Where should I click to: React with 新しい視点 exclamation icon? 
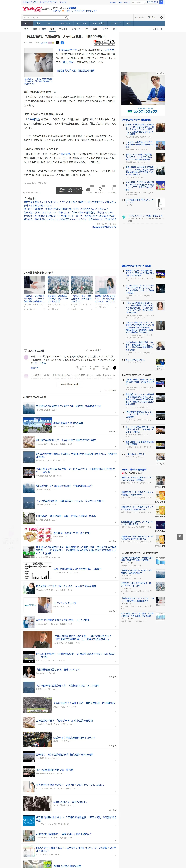[x=112, y=189]
